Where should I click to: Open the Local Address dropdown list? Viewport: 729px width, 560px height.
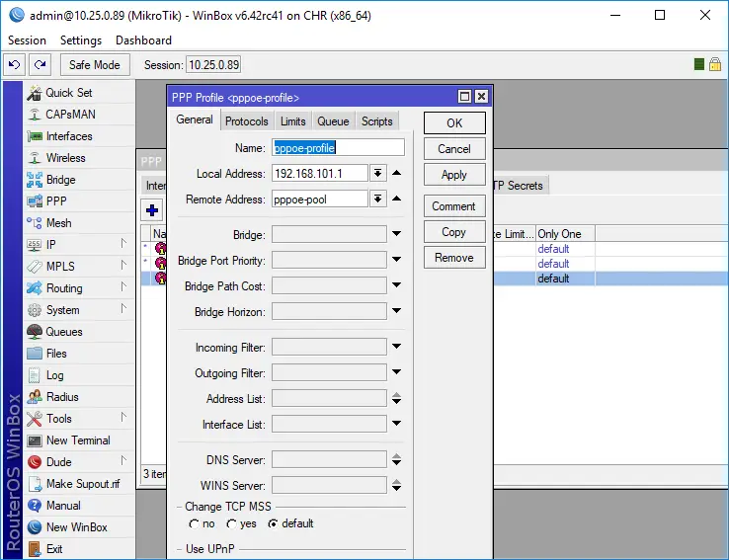coord(378,174)
